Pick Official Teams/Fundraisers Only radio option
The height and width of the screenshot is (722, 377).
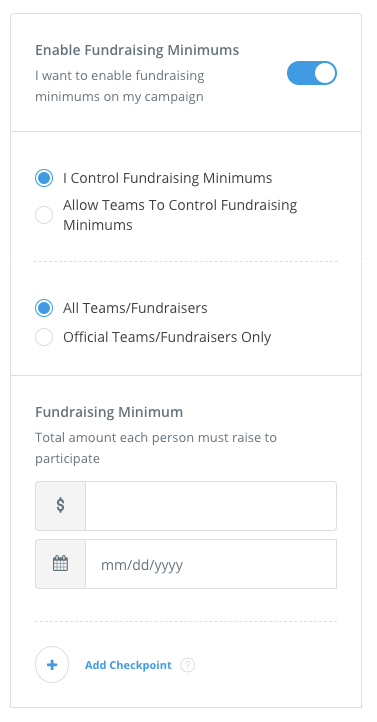[x=44, y=337]
